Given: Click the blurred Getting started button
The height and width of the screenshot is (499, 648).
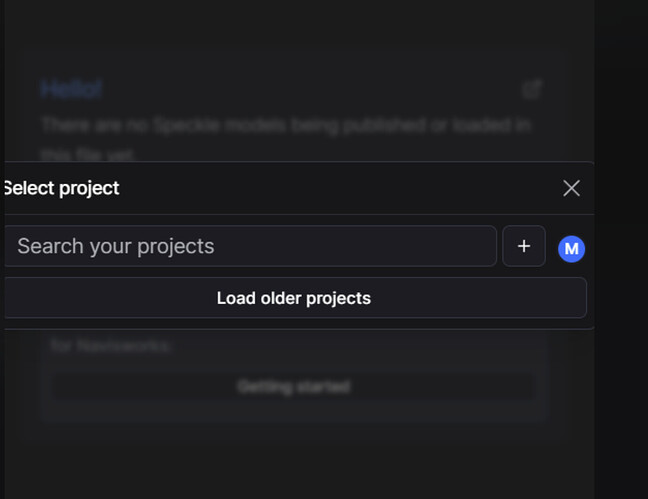Looking at the screenshot, I should click(294, 387).
